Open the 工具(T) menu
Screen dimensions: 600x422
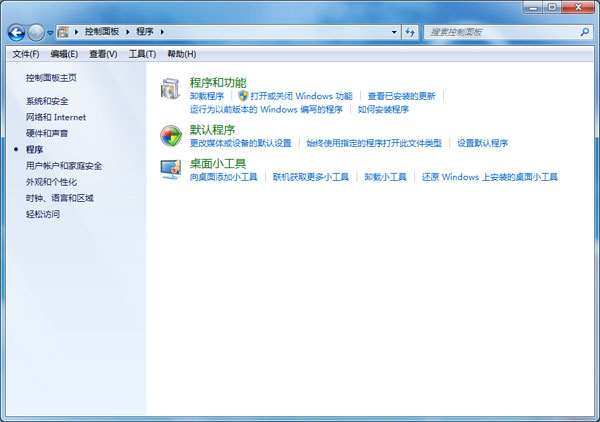(142, 54)
